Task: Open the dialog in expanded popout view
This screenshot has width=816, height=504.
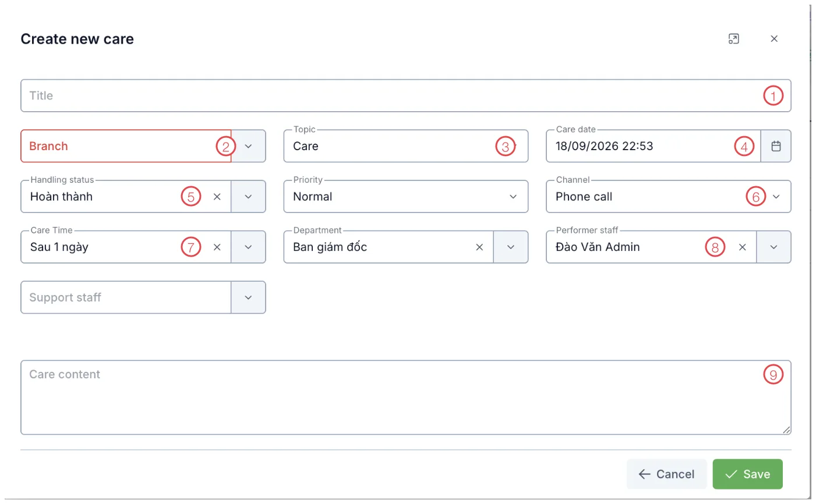Action: [734, 39]
